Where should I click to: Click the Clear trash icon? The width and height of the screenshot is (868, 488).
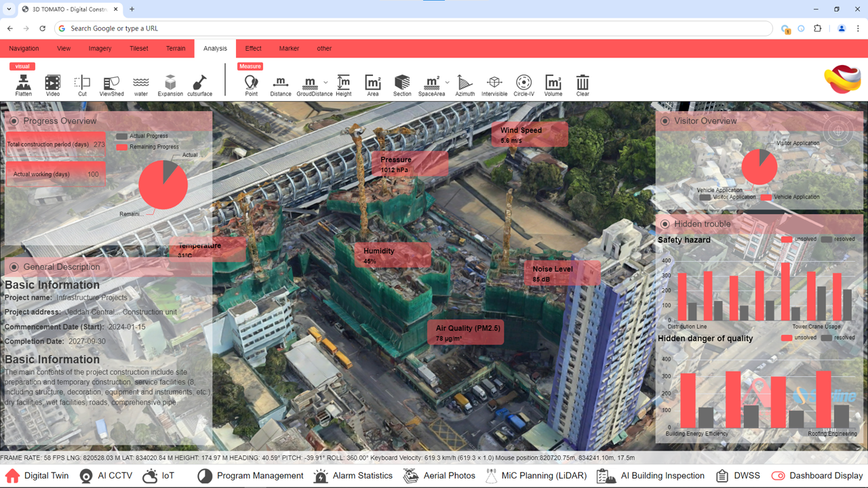[x=582, y=85]
